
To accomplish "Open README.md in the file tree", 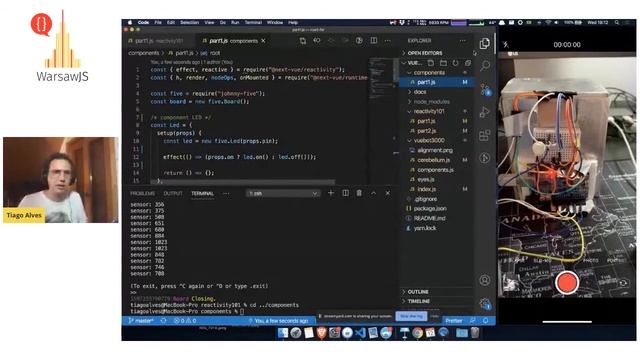I will pyautogui.click(x=429, y=218).
